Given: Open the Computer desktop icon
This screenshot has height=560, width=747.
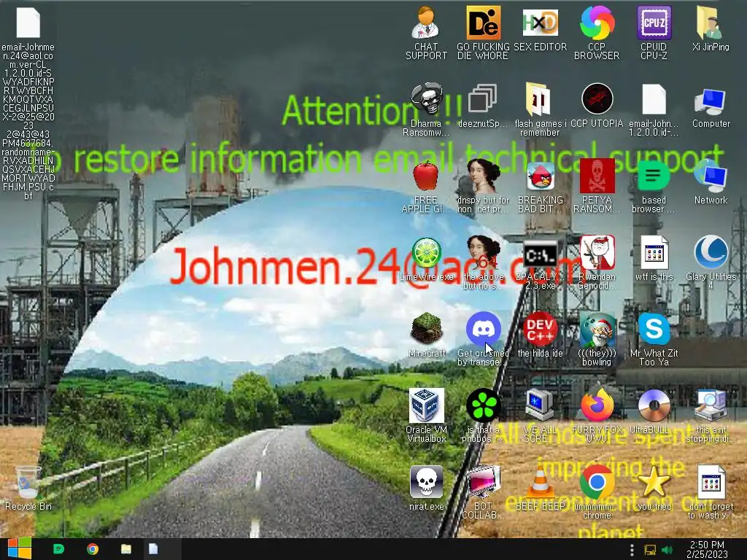Looking at the screenshot, I should pos(711,106).
